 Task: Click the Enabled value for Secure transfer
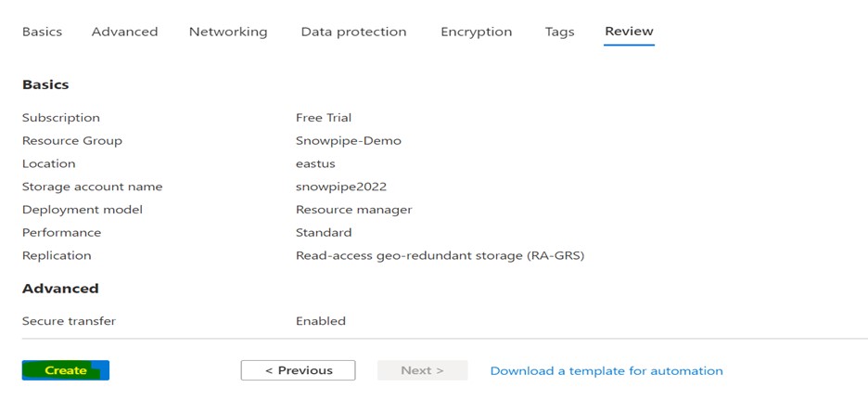point(320,321)
